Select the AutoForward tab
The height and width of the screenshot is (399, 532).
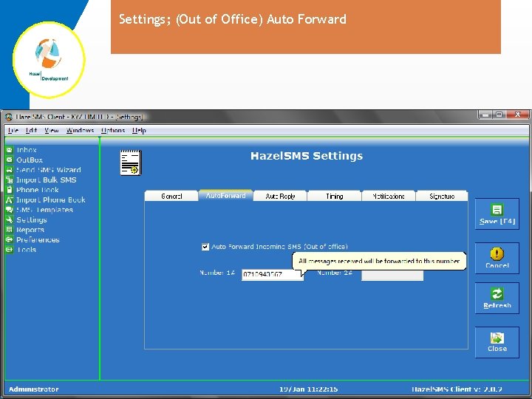[x=225, y=195]
